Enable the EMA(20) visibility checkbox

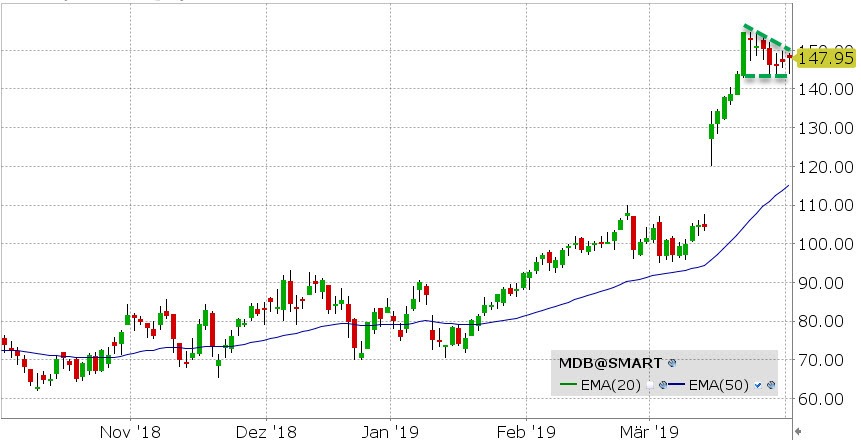click(651, 384)
